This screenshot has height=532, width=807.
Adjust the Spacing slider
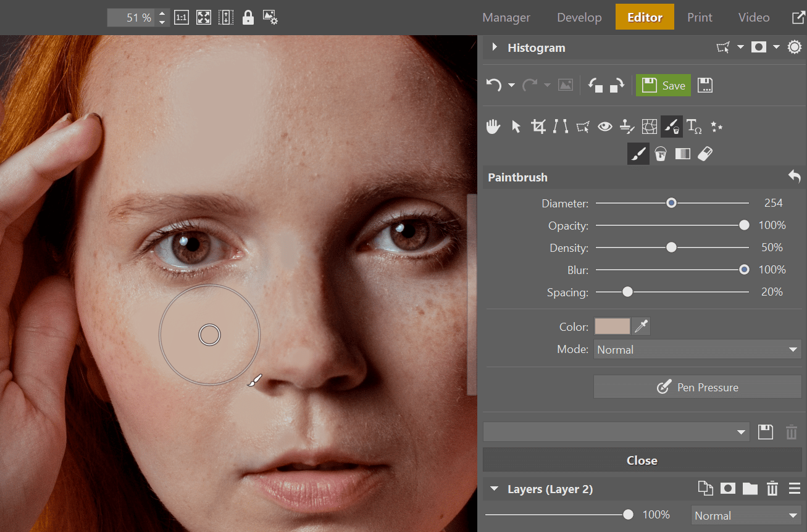click(672, 292)
